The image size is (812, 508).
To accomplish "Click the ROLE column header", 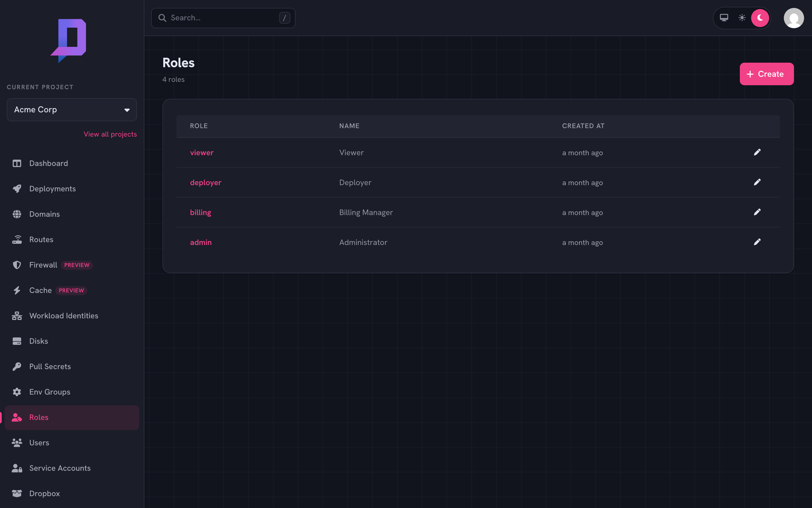I will (199, 126).
